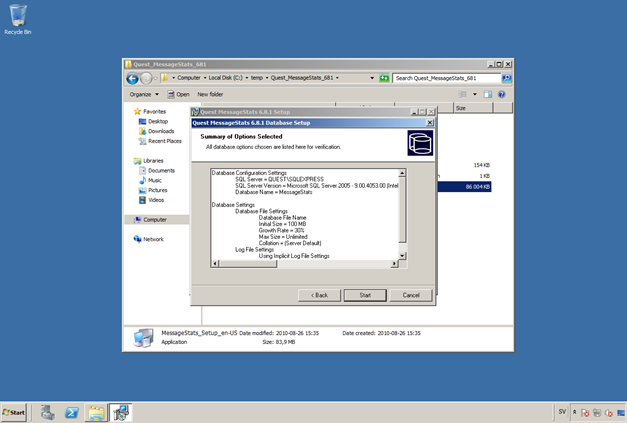
Task: Close the Database Setup dialog with X
Action: (430, 123)
